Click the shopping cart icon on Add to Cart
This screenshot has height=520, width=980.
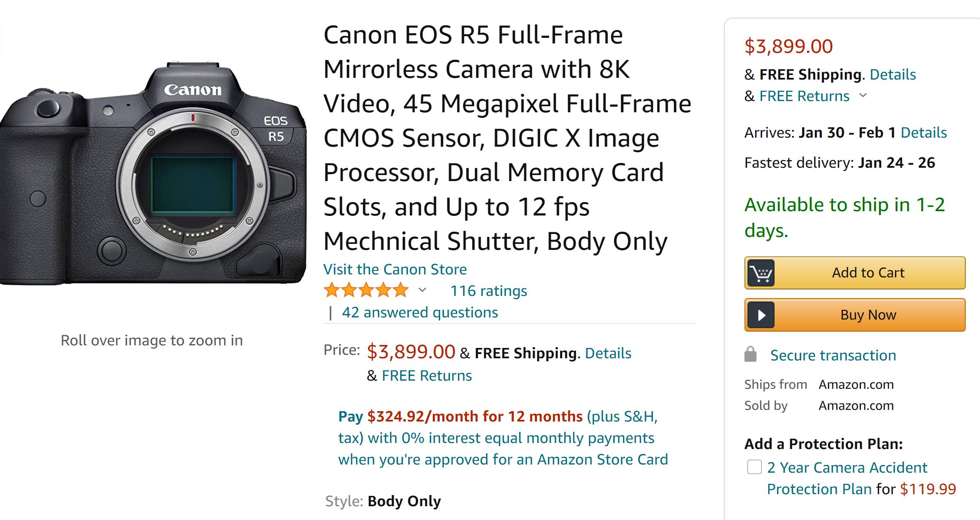point(761,273)
